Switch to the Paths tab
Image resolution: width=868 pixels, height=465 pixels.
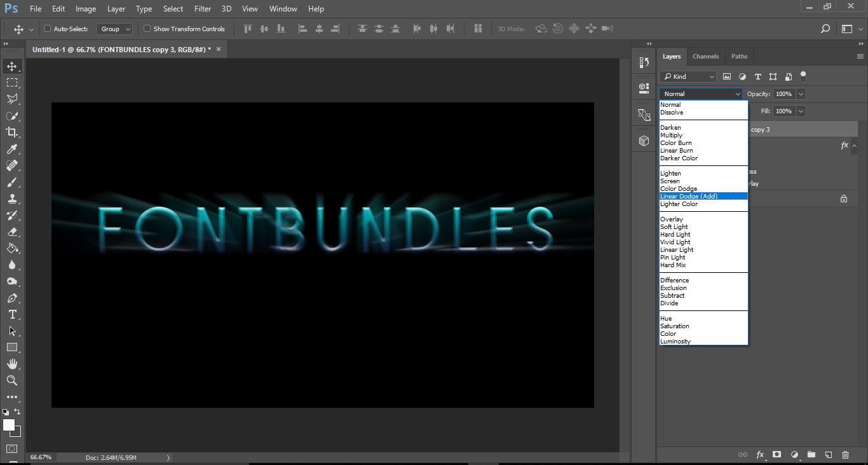click(x=739, y=57)
